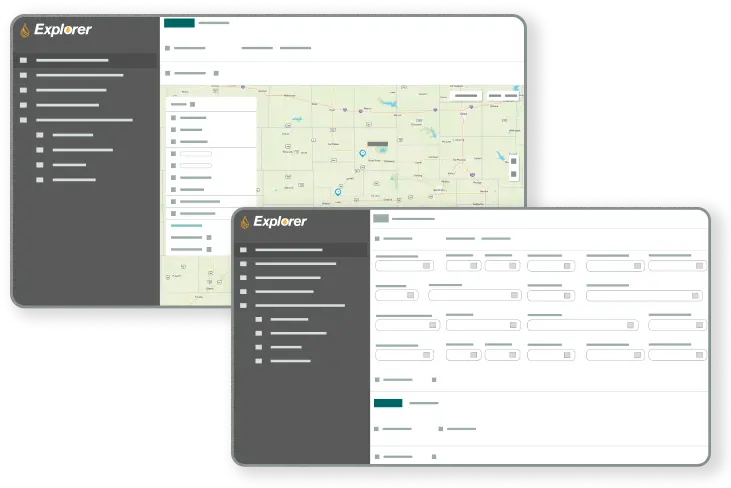The image size is (731, 488).
Task: Click the flame logo in the back Explorer window
Action: pos(25,30)
